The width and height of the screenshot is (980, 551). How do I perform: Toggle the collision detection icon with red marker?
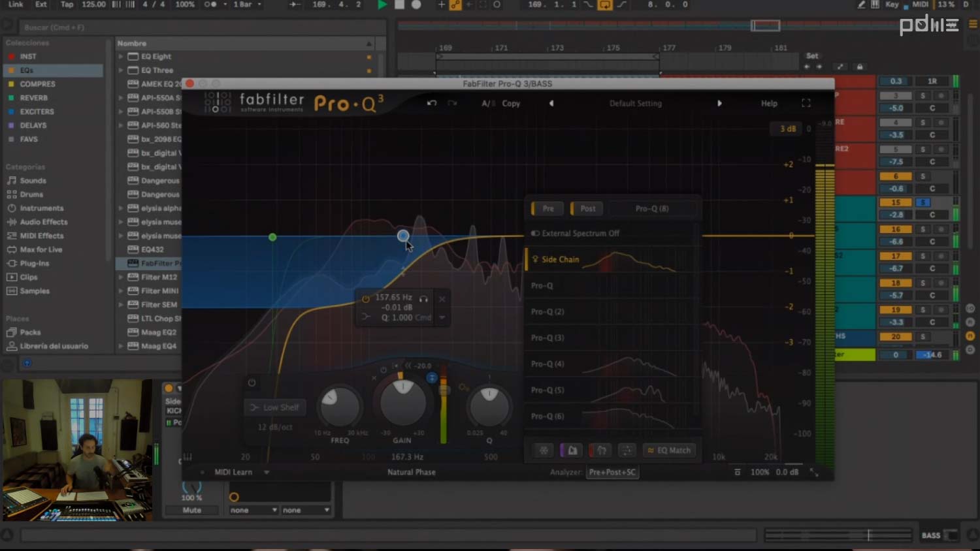point(599,450)
